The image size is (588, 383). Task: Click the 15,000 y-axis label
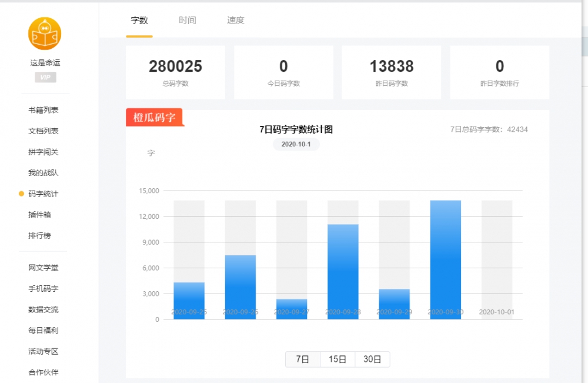point(149,191)
